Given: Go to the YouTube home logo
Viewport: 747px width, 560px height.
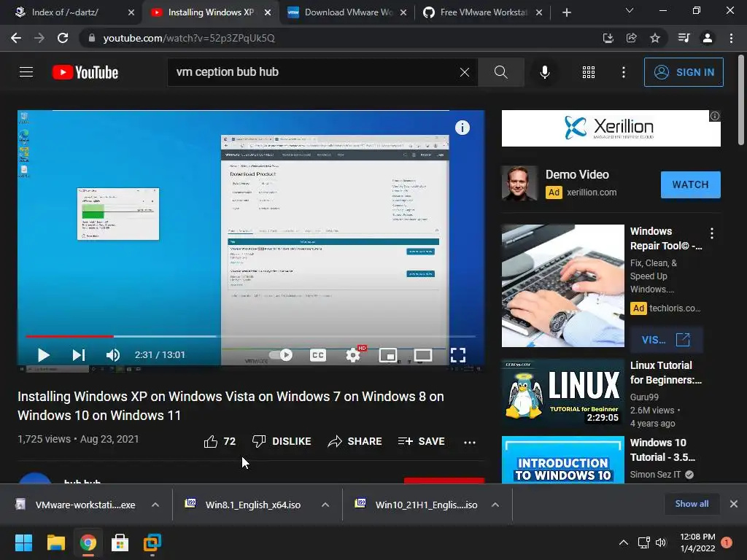Looking at the screenshot, I should (x=85, y=72).
